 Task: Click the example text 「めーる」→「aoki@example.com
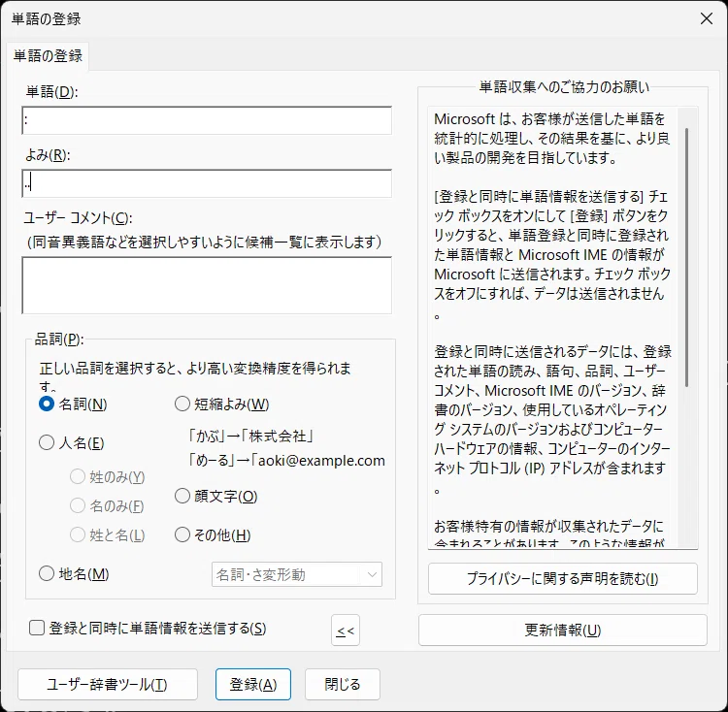pyautogui.click(x=285, y=461)
